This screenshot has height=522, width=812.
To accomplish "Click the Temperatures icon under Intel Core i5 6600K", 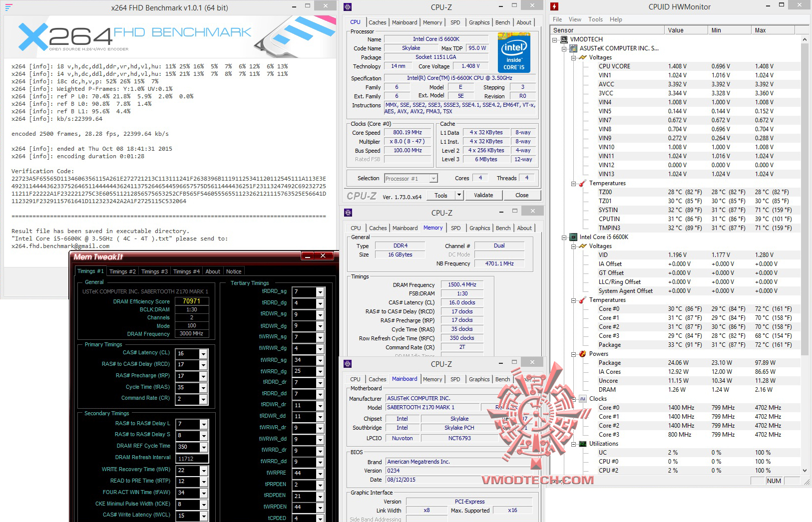I will [582, 300].
